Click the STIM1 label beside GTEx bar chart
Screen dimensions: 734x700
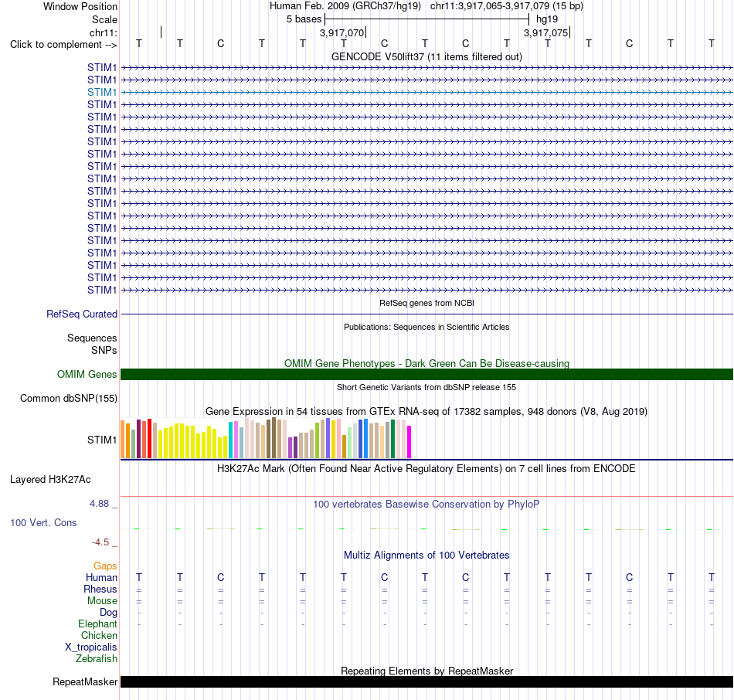click(x=101, y=440)
